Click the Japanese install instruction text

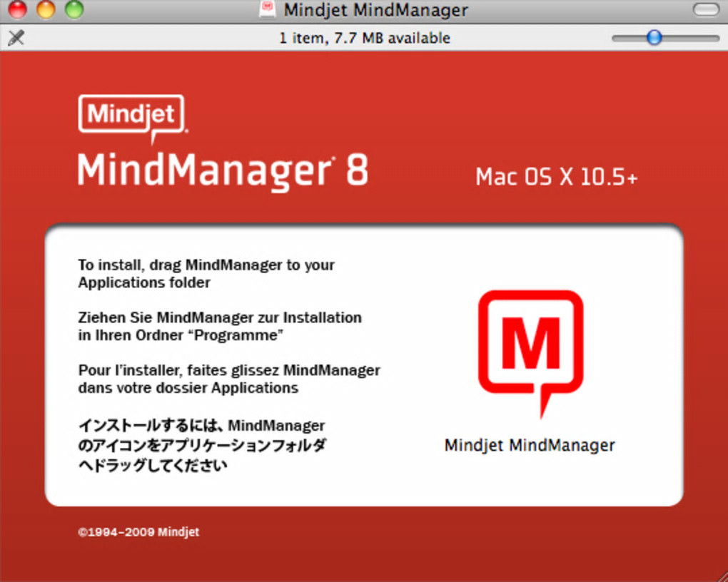pos(202,445)
